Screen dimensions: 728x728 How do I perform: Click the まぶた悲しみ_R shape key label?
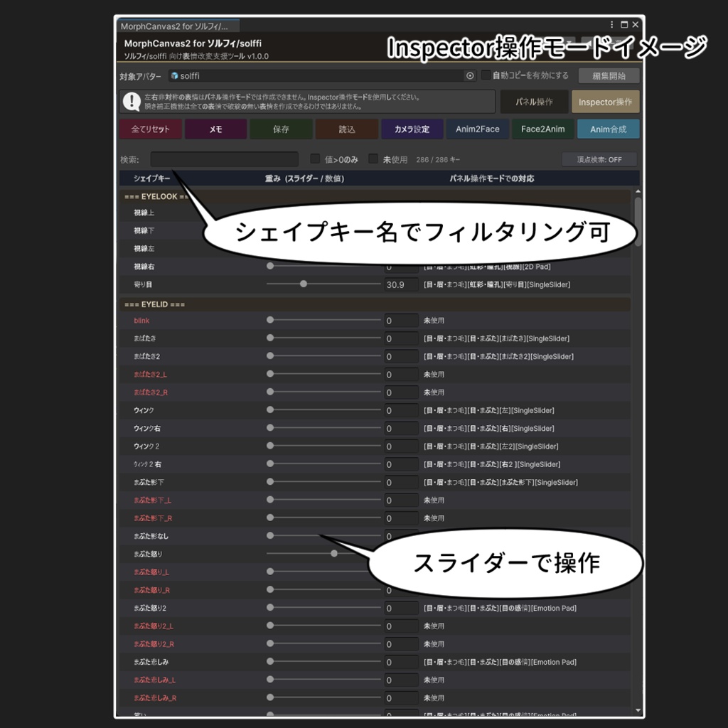pos(155,698)
